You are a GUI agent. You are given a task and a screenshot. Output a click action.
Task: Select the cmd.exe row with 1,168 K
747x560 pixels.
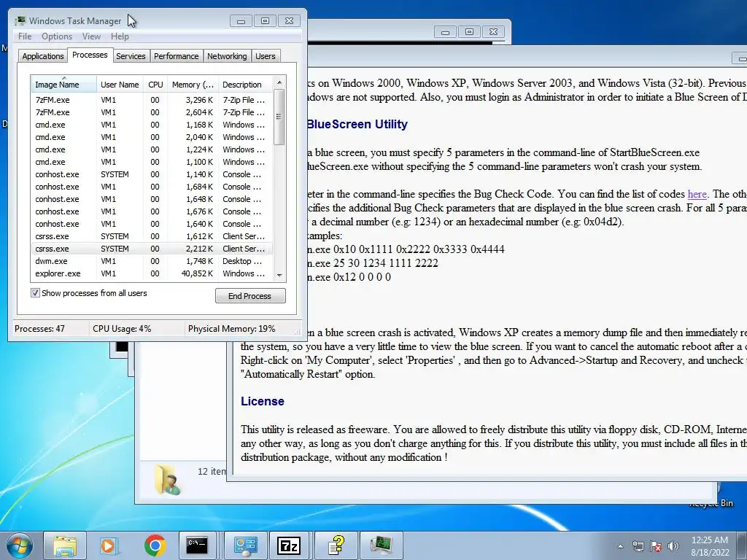pyautogui.click(x=152, y=125)
